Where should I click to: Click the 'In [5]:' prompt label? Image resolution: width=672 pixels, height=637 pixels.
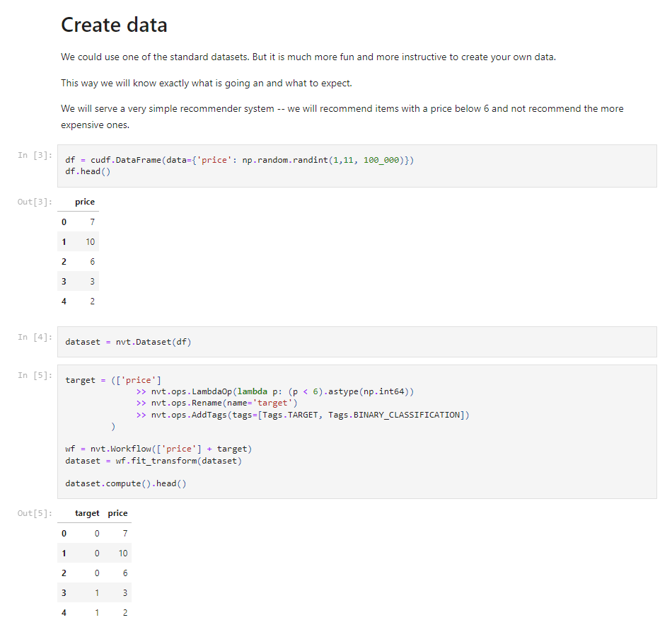coord(35,375)
